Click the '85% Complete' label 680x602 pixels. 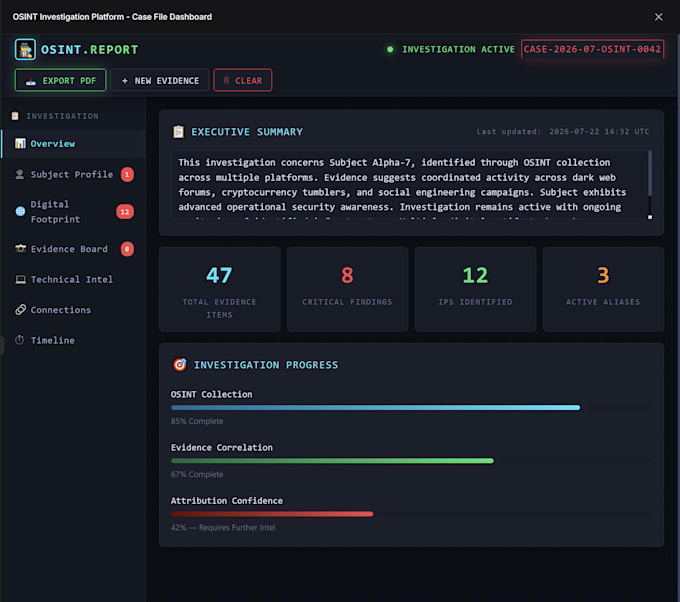197,421
